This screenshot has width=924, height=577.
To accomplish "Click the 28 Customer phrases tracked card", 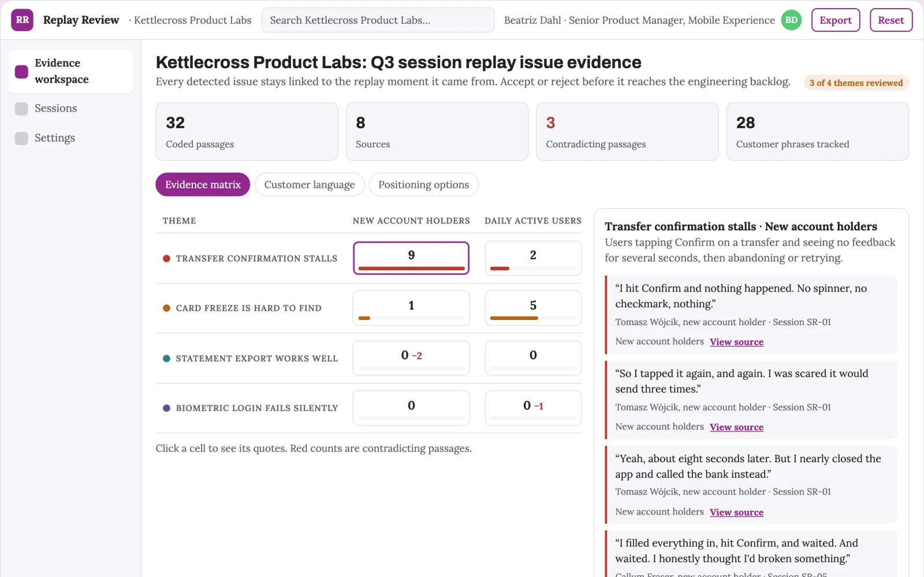I will pos(817,132).
